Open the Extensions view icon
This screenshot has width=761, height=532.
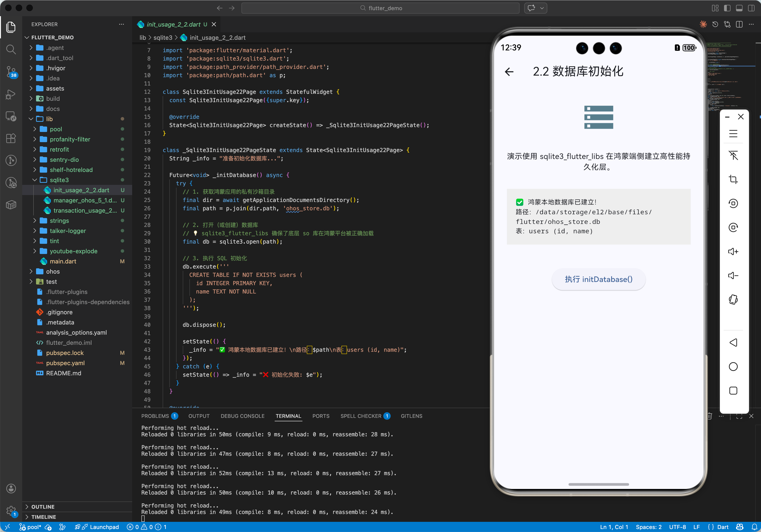click(11, 138)
